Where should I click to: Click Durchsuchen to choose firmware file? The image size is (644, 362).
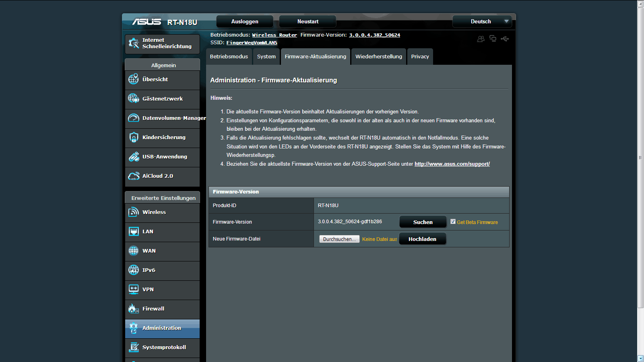pyautogui.click(x=339, y=239)
